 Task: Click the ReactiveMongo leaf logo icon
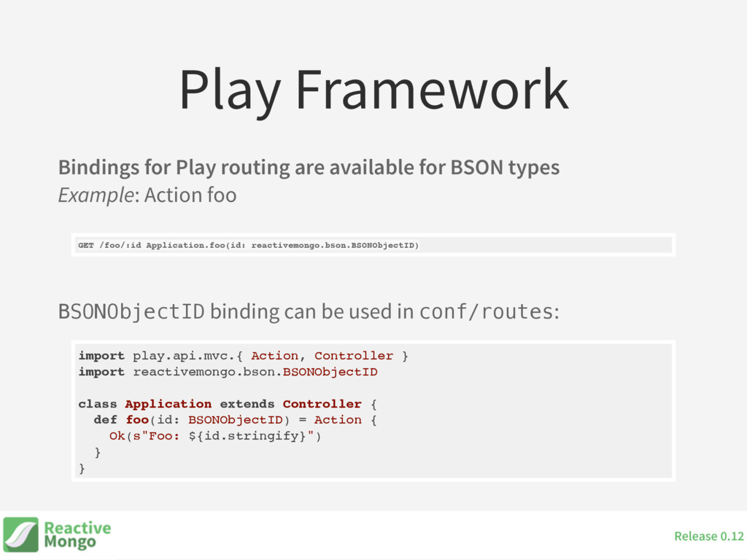20,534
